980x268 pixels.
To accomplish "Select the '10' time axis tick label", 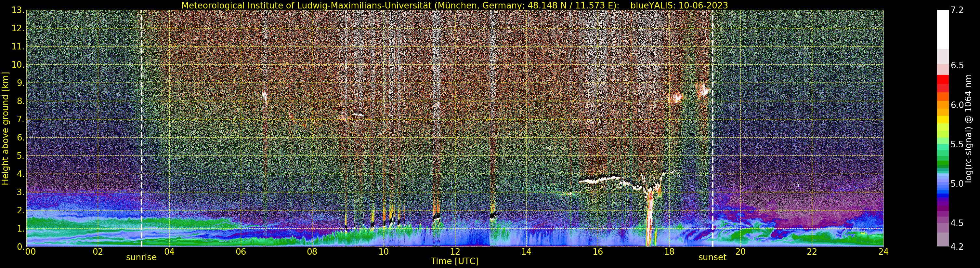I will (x=384, y=252).
